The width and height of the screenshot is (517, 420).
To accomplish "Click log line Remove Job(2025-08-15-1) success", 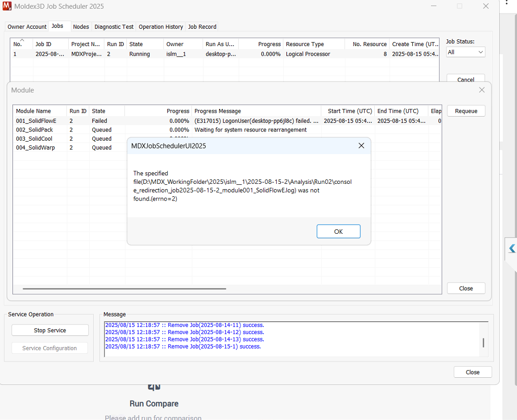I will (x=183, y=347).
